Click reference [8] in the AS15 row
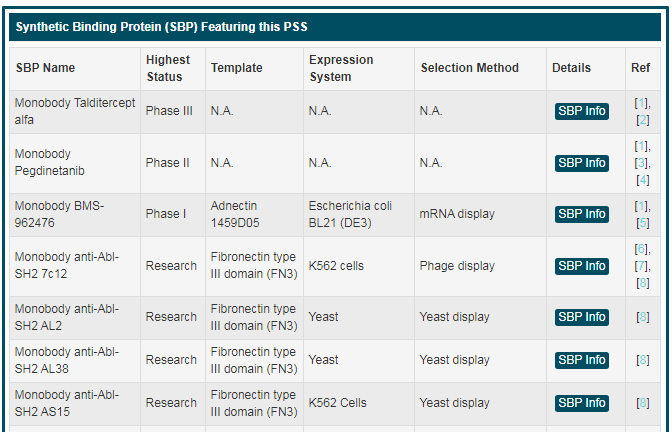The image size is (672, 432). pyautogui.click(x=642, y=403)
